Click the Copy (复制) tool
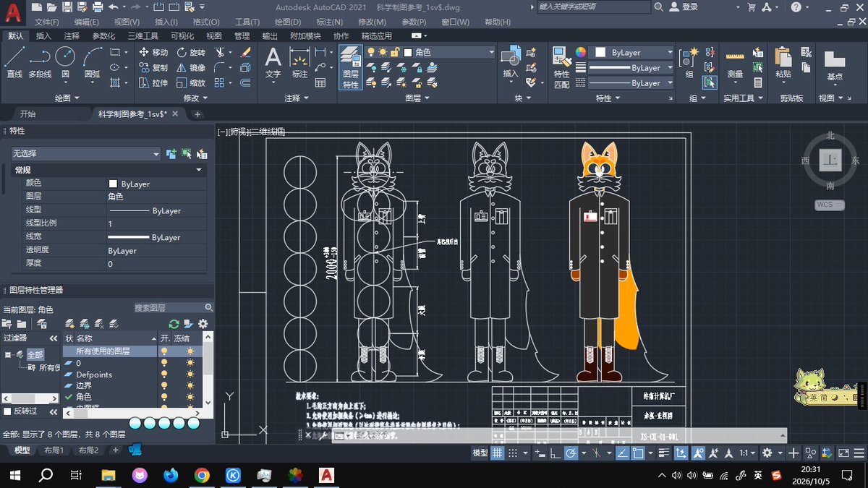868x488 pixels. tap(153, 67)
